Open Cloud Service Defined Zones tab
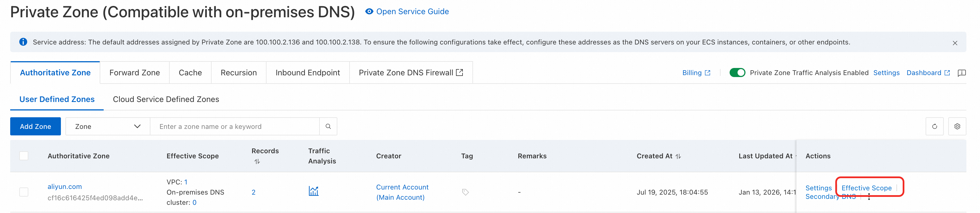This screenshot has width=980, height=213. pos(166,99)
